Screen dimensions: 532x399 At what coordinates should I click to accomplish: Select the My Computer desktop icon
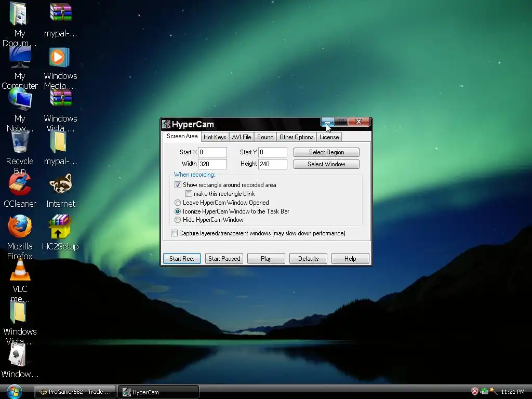pyautogui.click(x=20, y=57)
